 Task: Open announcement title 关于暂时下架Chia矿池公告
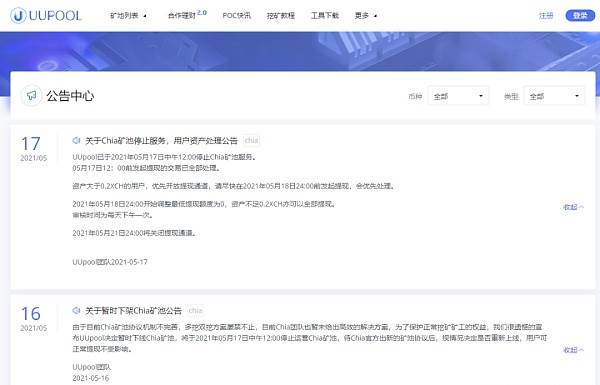pos(133,310)
